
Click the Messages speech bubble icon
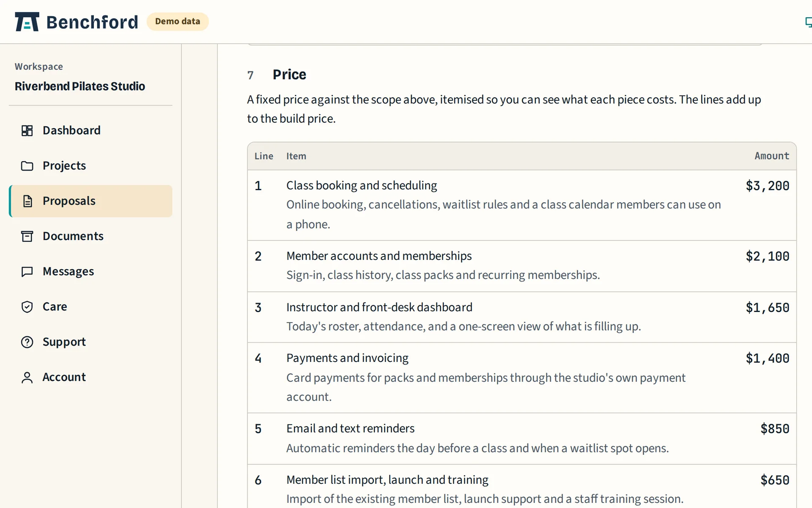point(27,271)
